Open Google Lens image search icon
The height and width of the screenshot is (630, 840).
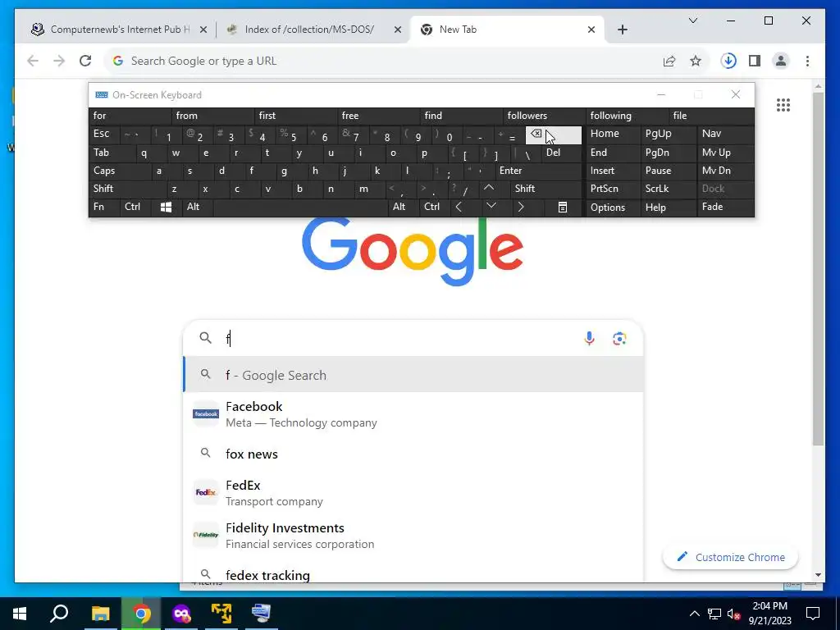pyautogui.click(x=619, y=339)
